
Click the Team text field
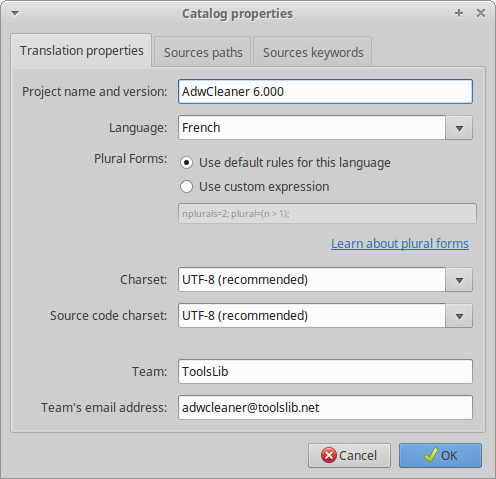(325, 371)
